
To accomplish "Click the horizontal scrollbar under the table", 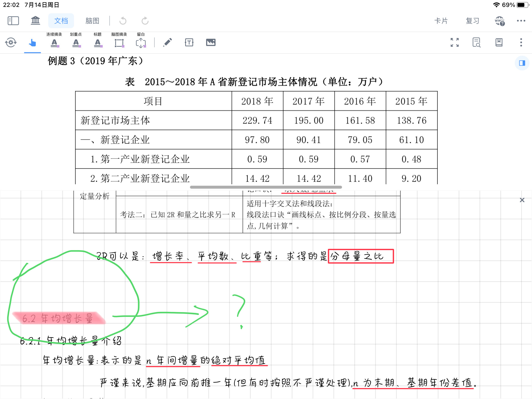I will 266,187.
